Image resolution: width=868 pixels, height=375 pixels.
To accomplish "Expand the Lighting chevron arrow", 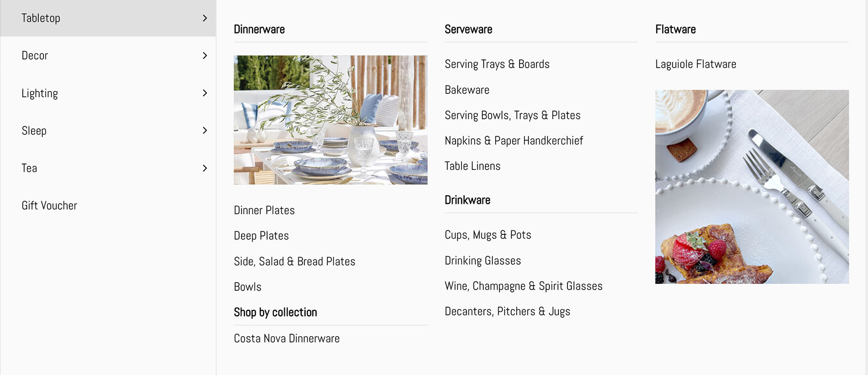I will [x=205, y=93].
